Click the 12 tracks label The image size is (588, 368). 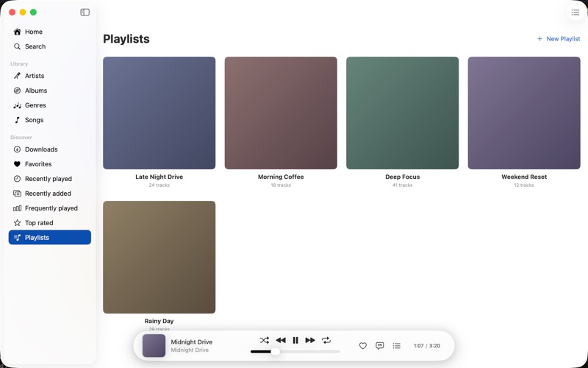[x=524, y=185]
